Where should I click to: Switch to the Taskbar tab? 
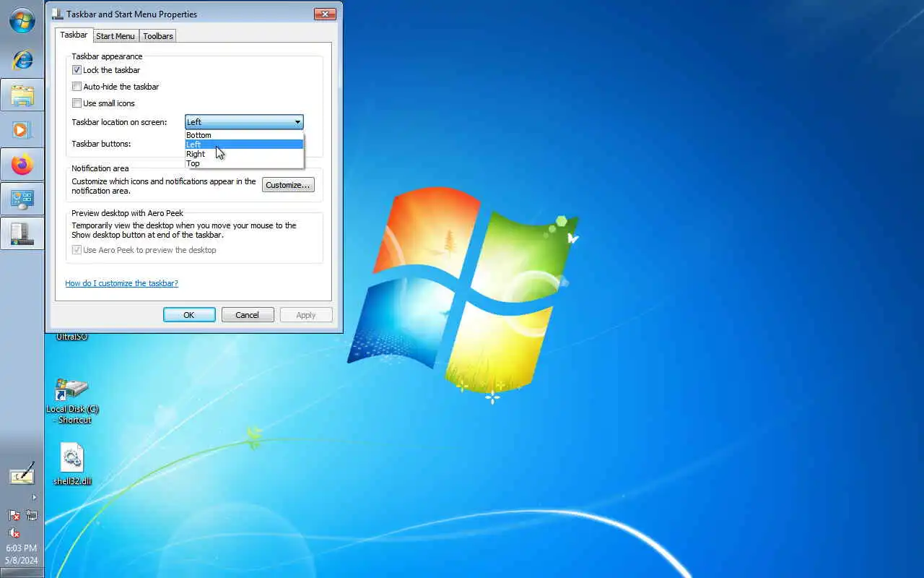[74, 35]
